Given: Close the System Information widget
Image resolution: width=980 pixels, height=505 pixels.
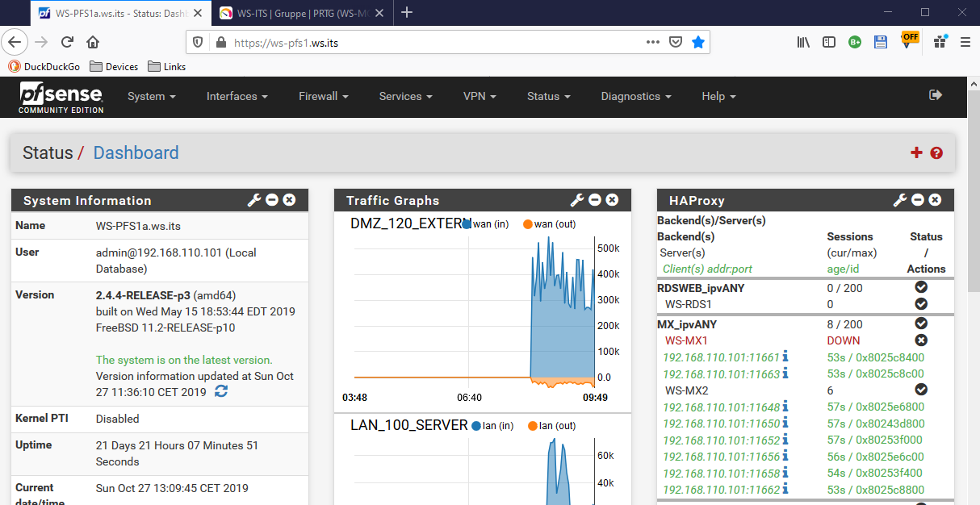Looking at the screenshot, I should click(x=289, y=200).
